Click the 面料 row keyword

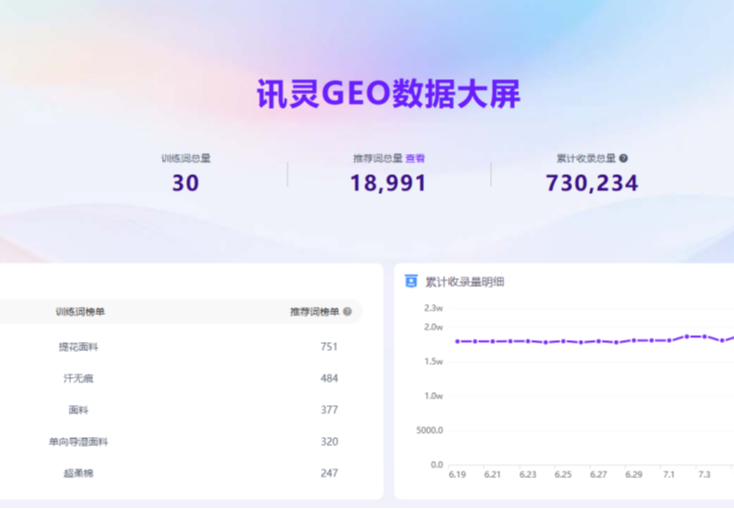point(78,410)
